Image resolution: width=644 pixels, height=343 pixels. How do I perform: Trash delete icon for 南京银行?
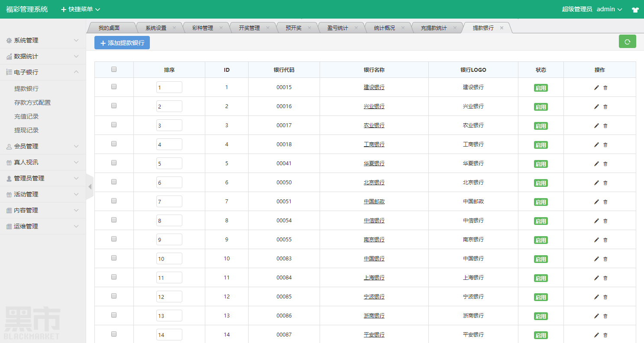click(x=605, y=240)
